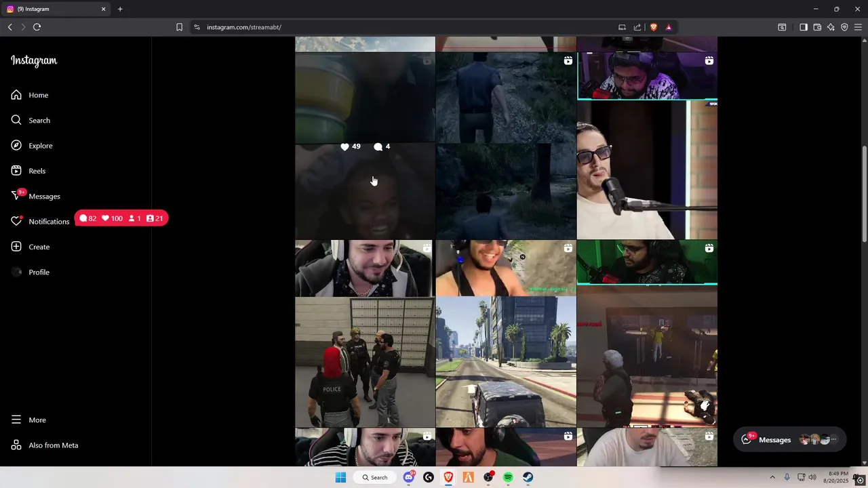Click the 82 comments notification count
Viewport: 868px width, 488px height.
(88, 218)
